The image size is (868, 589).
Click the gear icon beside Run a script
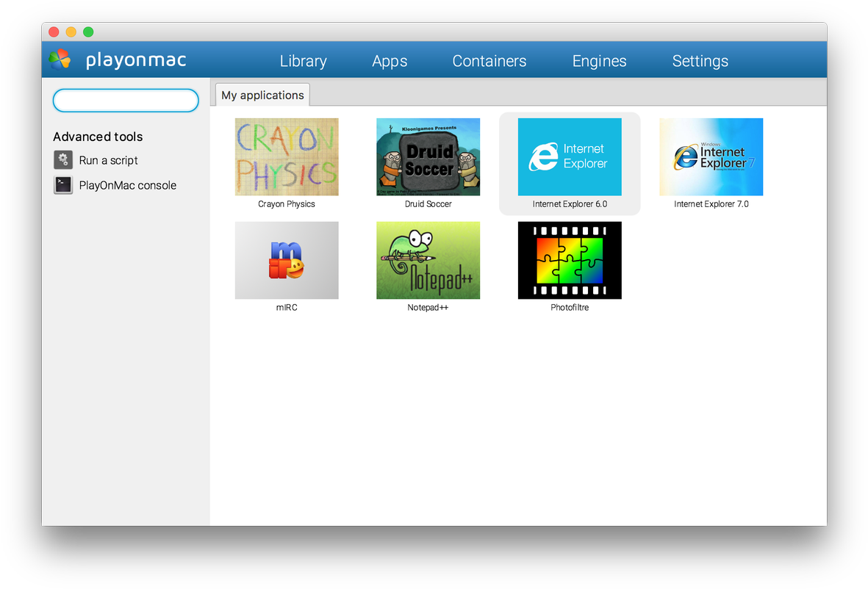coord(62,159)
